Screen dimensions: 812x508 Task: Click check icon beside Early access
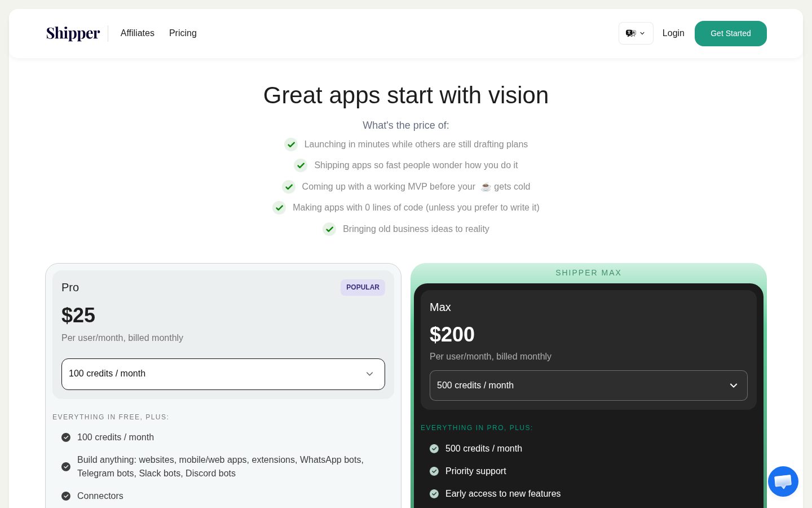point(434,494)
